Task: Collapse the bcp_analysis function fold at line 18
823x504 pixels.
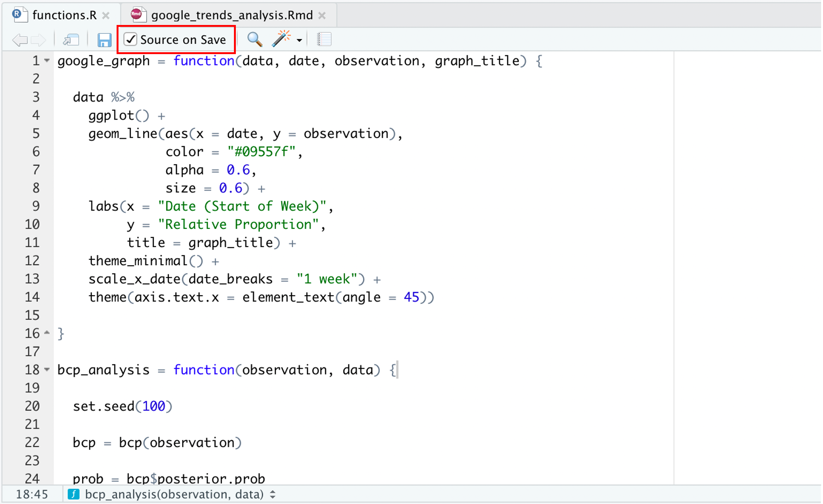Action: click(47, 369)
